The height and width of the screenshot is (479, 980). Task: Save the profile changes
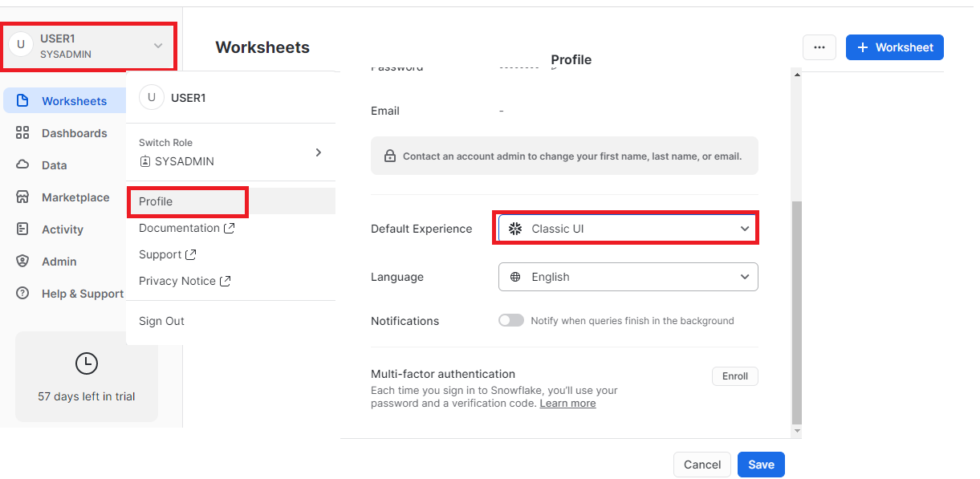point(761,465)
